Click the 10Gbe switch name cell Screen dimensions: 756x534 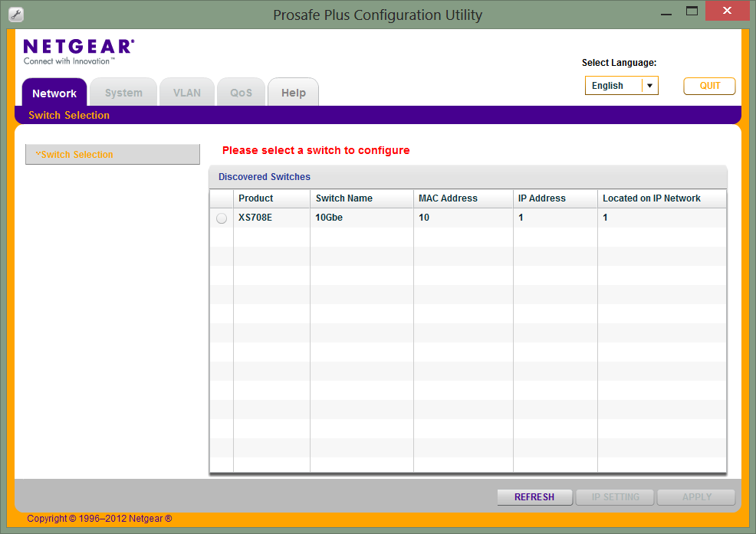click(362, 218)
